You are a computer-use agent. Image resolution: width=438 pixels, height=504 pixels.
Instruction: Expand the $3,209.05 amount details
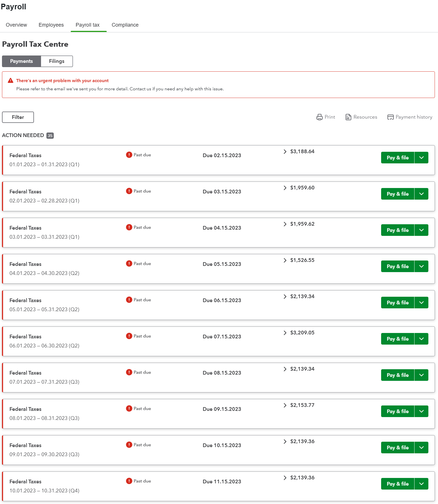(x=285, y=333)
